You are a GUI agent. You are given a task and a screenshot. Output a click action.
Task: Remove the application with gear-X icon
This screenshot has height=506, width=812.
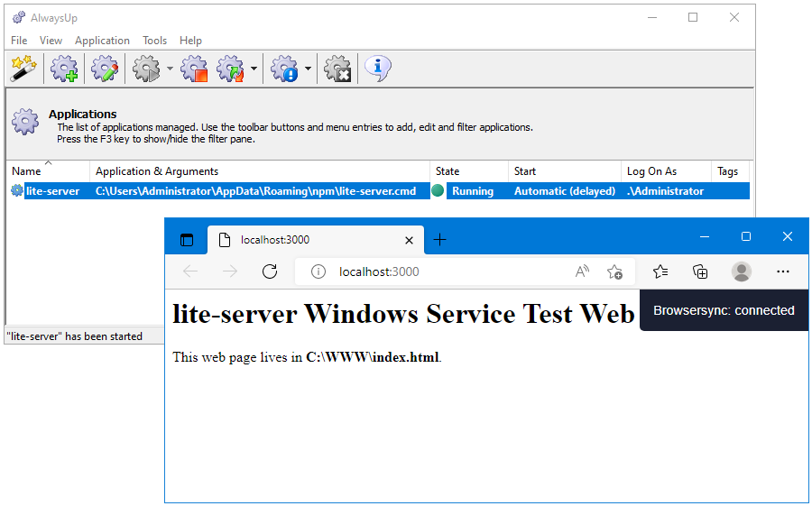pos(337,68)
